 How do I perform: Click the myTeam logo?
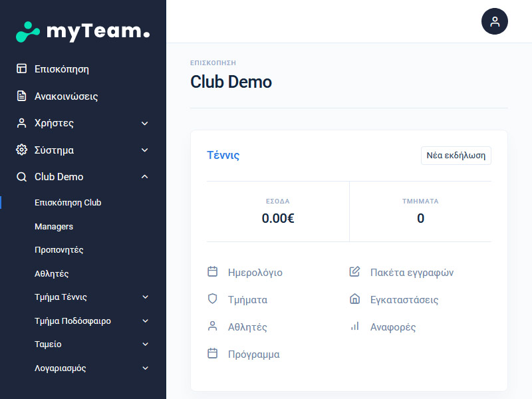tap(82, 31)
